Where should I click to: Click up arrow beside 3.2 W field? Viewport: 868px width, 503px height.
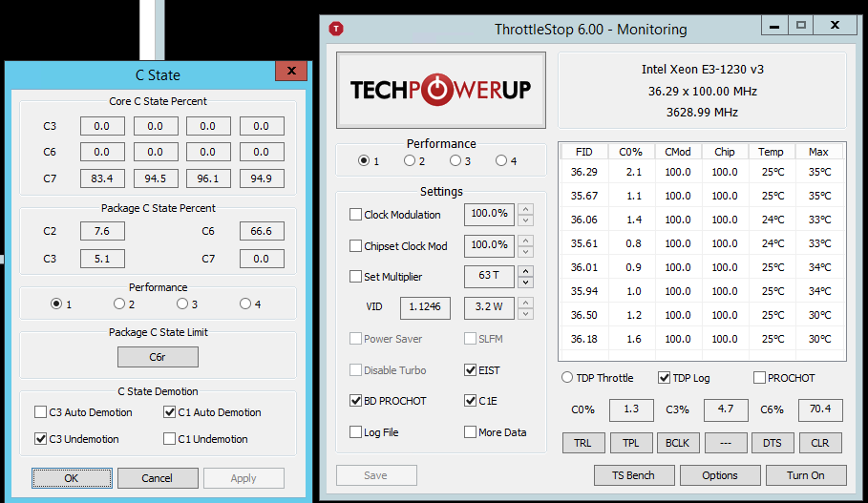tap(526, 303)
